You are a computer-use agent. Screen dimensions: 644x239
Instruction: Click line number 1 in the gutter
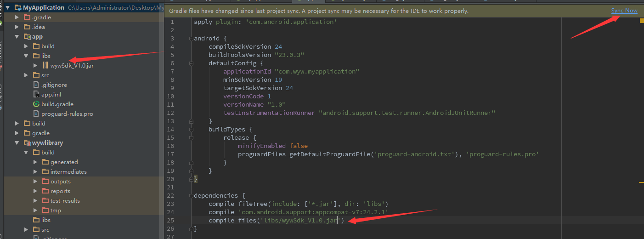172,22
